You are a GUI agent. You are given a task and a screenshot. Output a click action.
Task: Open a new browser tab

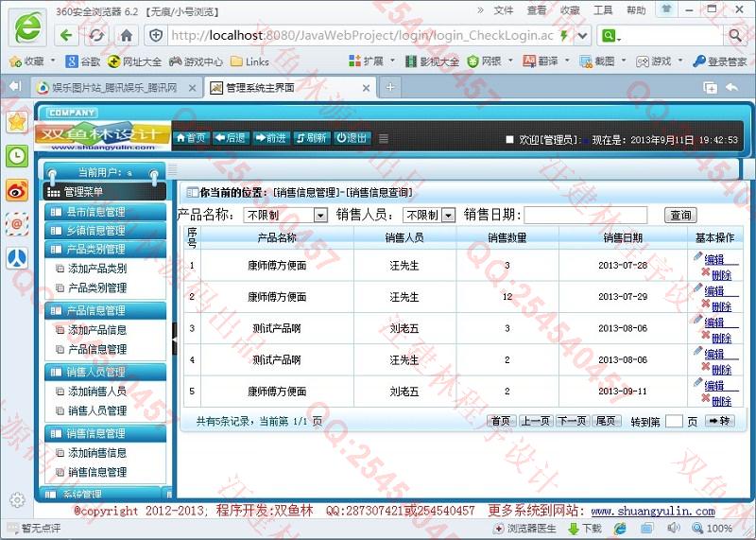[390, 87]
